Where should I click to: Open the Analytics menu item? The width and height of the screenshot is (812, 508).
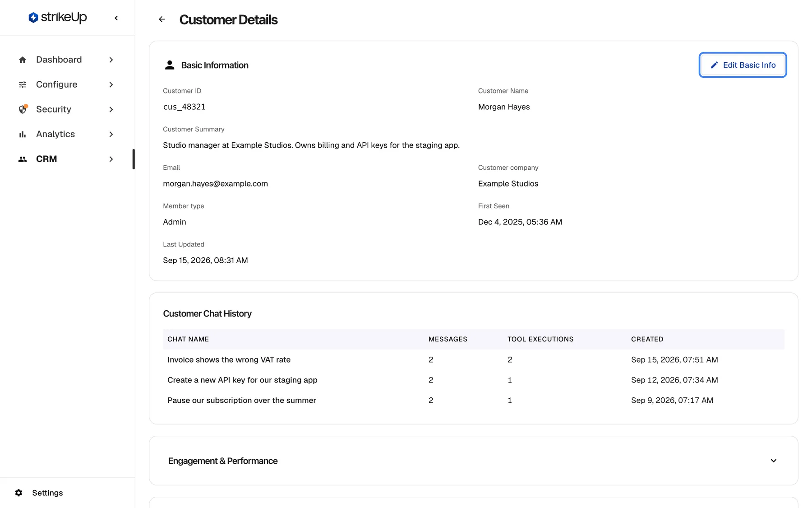[67, 135]
